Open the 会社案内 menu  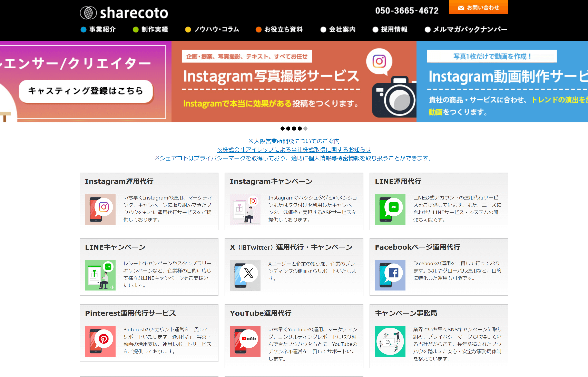(338, 29)
